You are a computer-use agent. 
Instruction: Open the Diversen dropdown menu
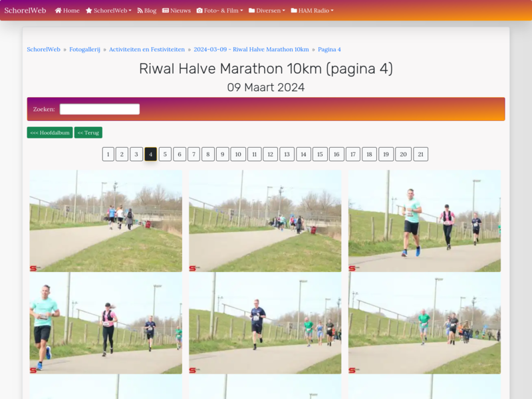267,11
